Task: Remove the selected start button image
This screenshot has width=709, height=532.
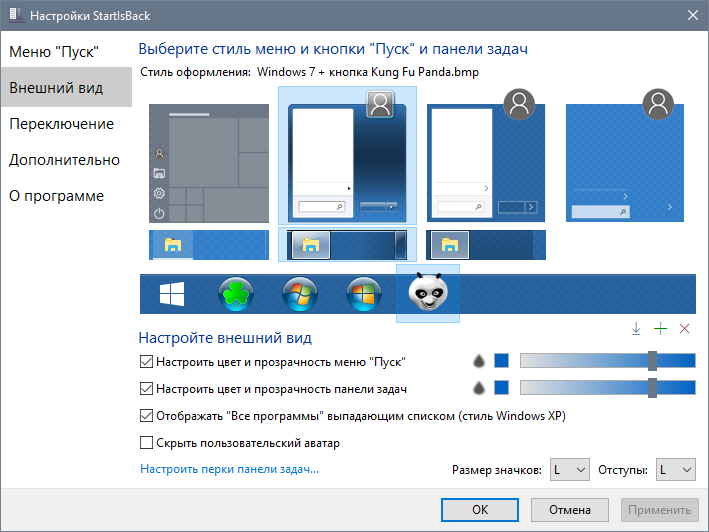Action: (684, 329)
